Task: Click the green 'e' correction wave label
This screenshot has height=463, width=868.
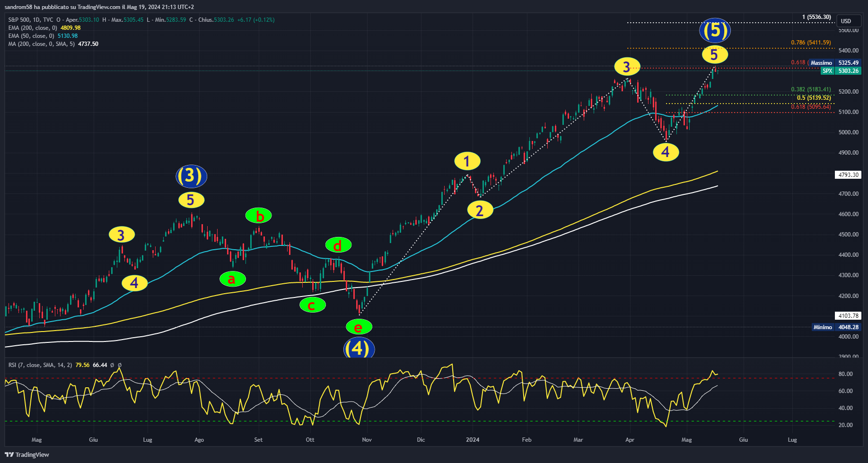Action: coord(359,327)
